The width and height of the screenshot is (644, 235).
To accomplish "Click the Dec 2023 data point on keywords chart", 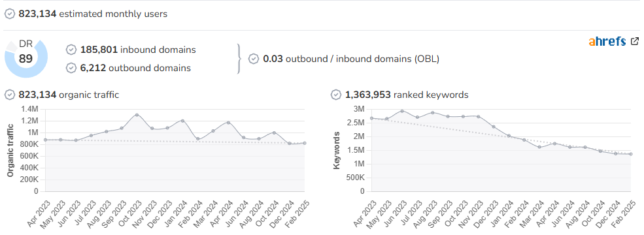I will coord(493,127).
